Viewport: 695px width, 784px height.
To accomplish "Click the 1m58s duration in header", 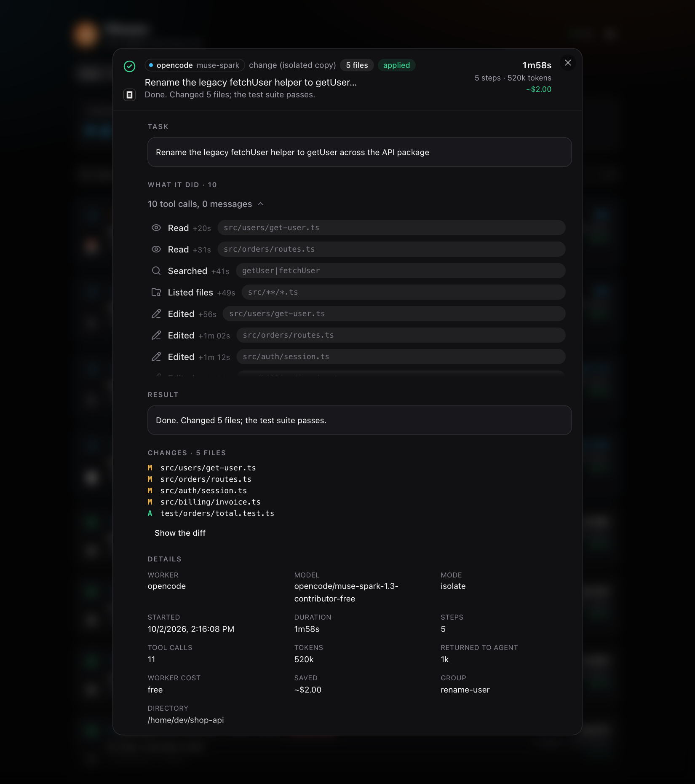I will coord(537,65).
